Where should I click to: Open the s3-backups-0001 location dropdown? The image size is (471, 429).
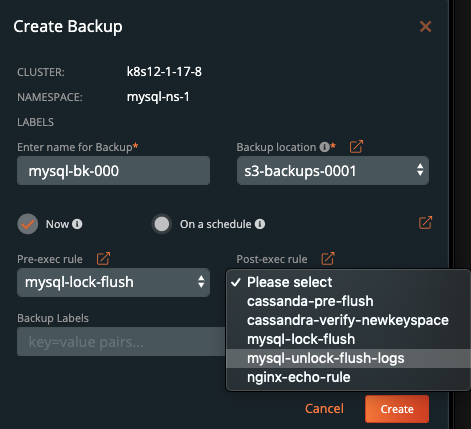point(333,170)
